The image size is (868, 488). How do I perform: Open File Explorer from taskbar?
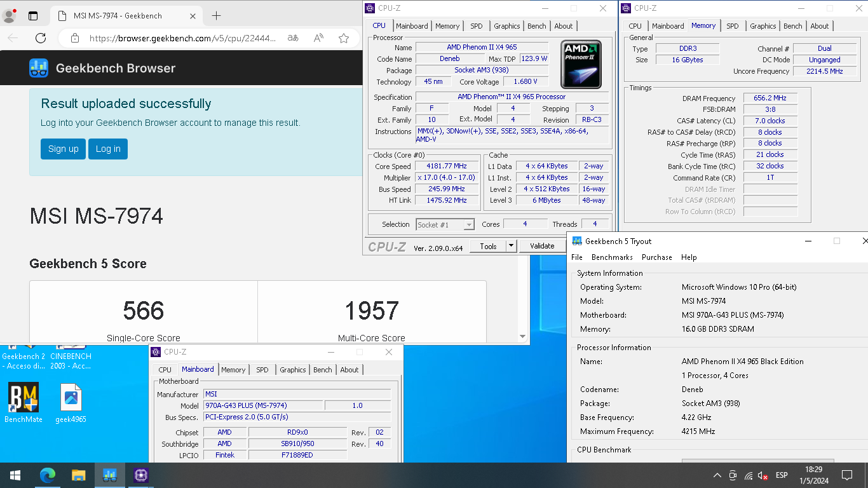click(78, 475)
